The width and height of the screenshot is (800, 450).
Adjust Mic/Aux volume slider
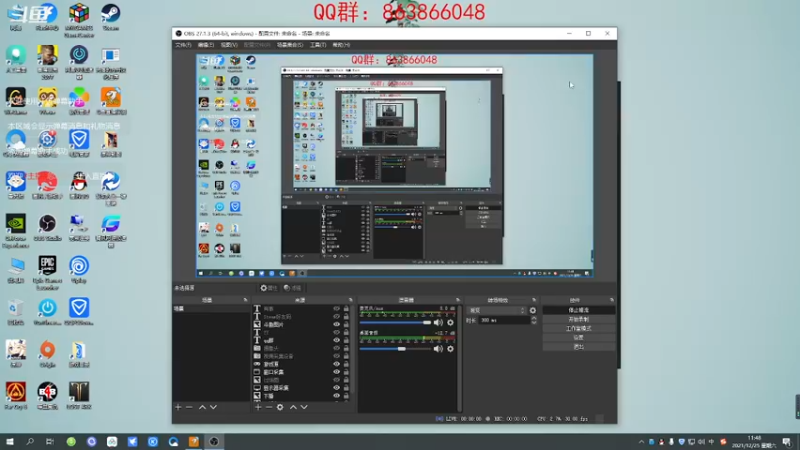click(396, 322)
